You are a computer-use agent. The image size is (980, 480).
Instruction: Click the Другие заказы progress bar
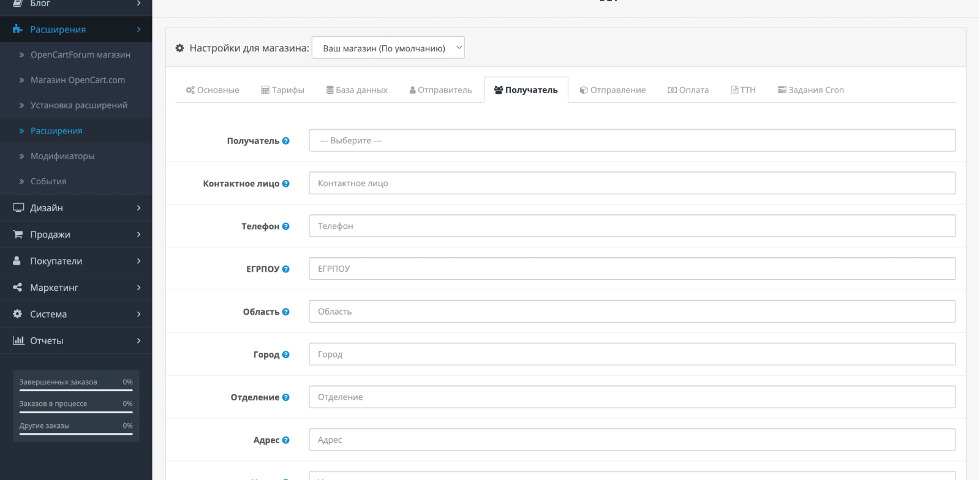click(76, 434)
